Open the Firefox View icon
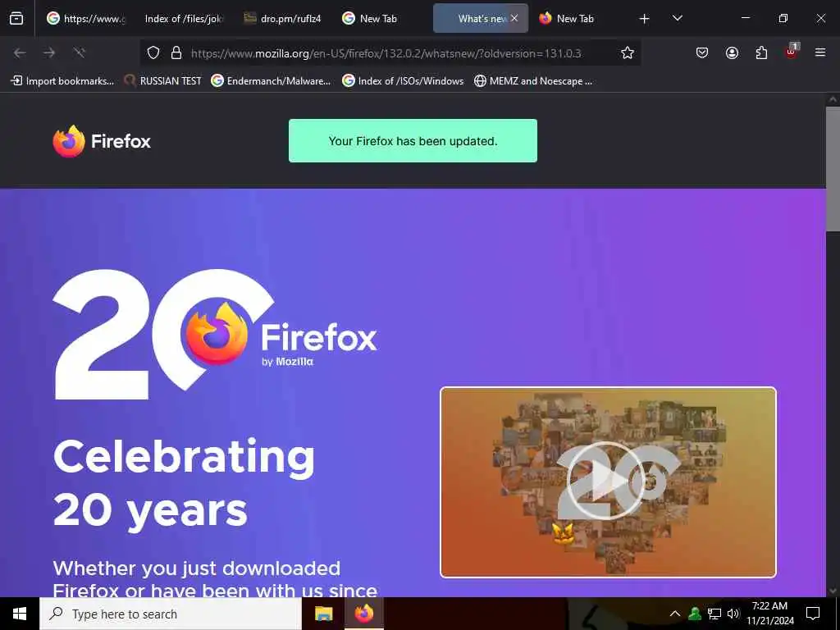Image resolution: width=840 pixels, height=630 pixels. 16,19
